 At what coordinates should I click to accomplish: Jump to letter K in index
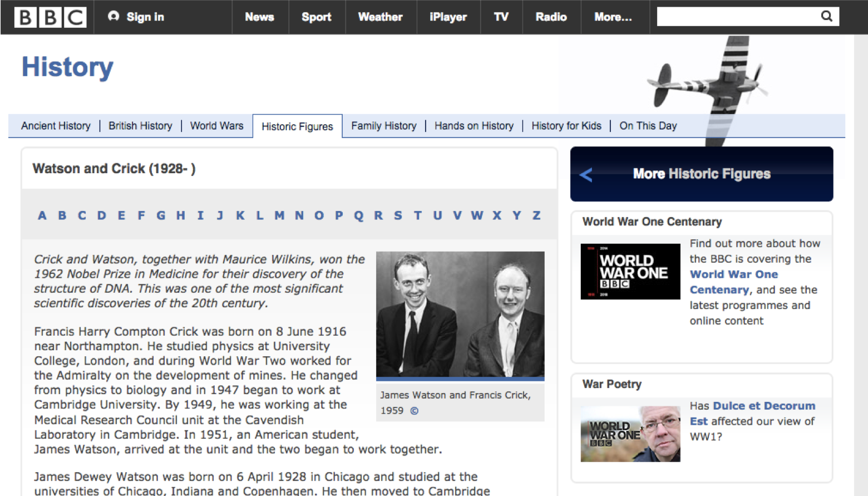[x=240, y=215]
